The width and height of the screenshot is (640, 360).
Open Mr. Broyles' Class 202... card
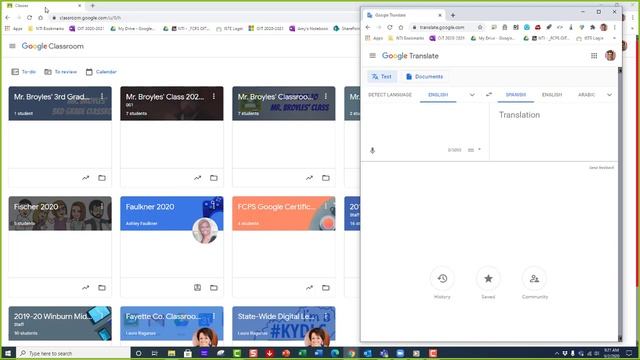(x=164, y=97)
